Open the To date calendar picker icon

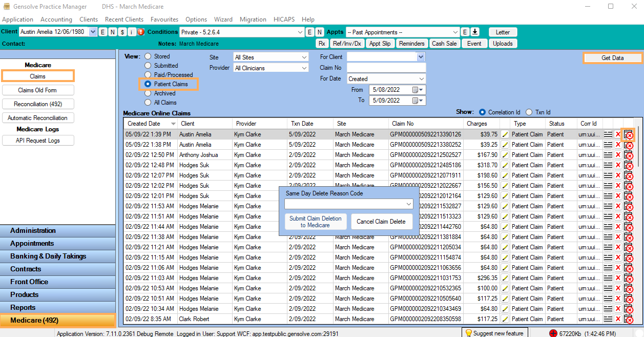[418, 101]
